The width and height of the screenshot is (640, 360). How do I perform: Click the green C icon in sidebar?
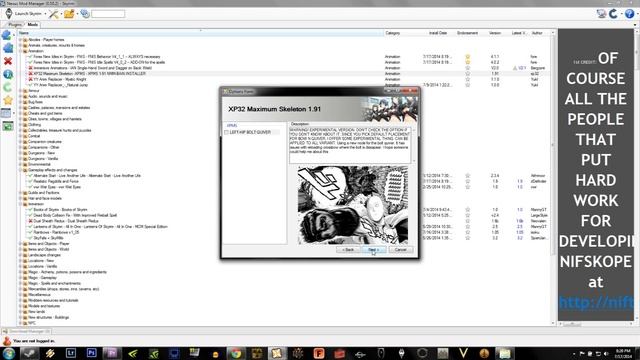(x=7, y=87)
